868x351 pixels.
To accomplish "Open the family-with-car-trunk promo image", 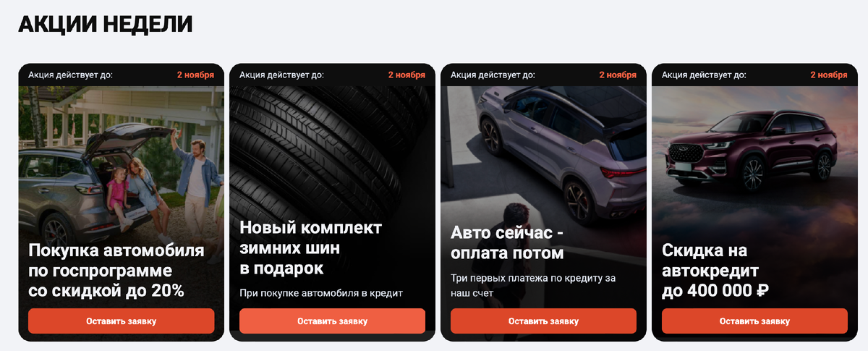I will [121, 159].
